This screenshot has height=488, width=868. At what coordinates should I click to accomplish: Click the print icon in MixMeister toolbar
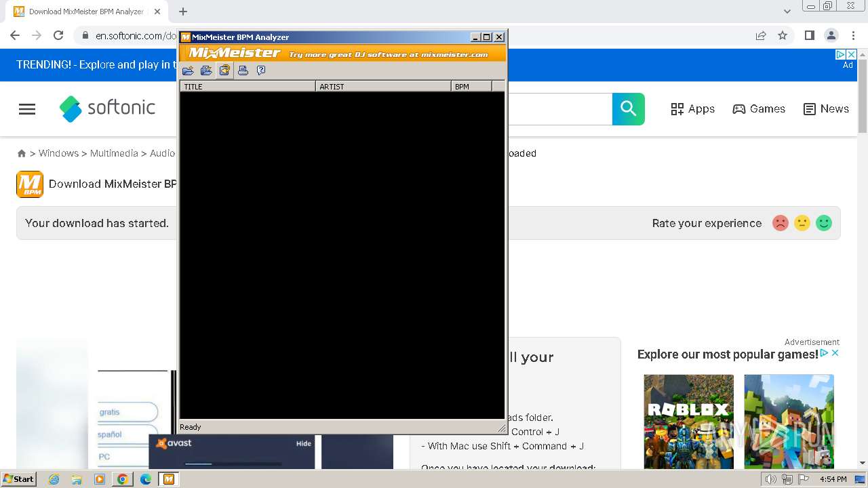pos(243,70)
